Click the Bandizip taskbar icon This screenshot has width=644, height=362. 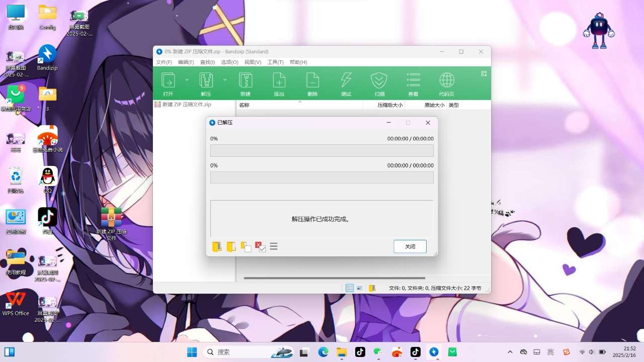pyautogui.click(x=434, y=352)
